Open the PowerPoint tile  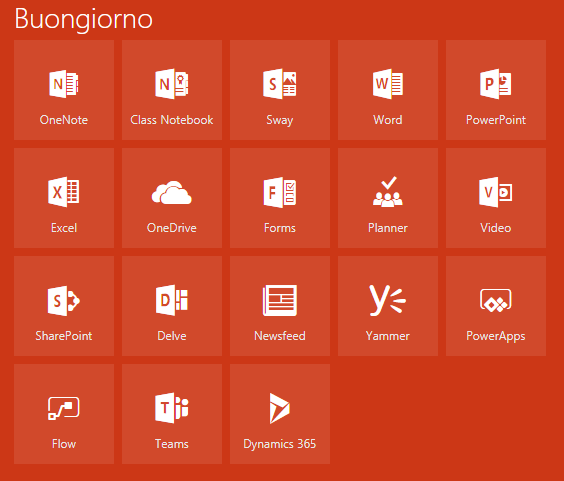click(496, 90)
